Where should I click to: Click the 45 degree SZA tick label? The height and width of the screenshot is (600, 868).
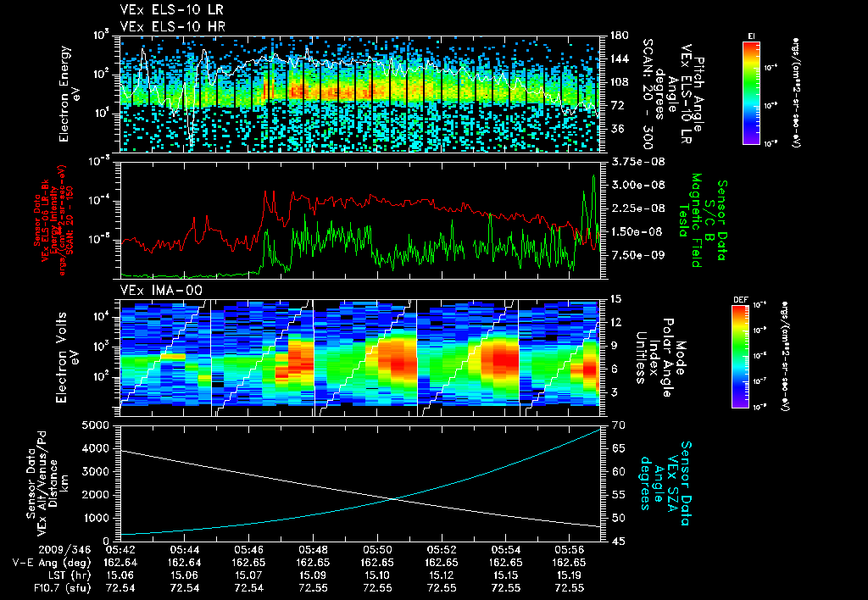(x=620, y=542)
